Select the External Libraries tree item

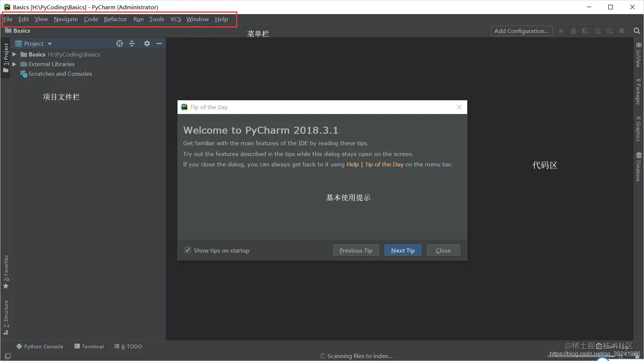click(x=52, y=64)
